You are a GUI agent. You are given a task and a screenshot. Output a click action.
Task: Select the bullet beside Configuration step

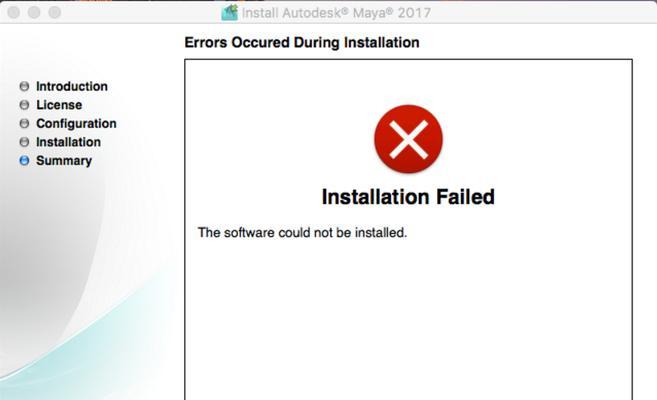pyautogui.click(x=24, y=124)
